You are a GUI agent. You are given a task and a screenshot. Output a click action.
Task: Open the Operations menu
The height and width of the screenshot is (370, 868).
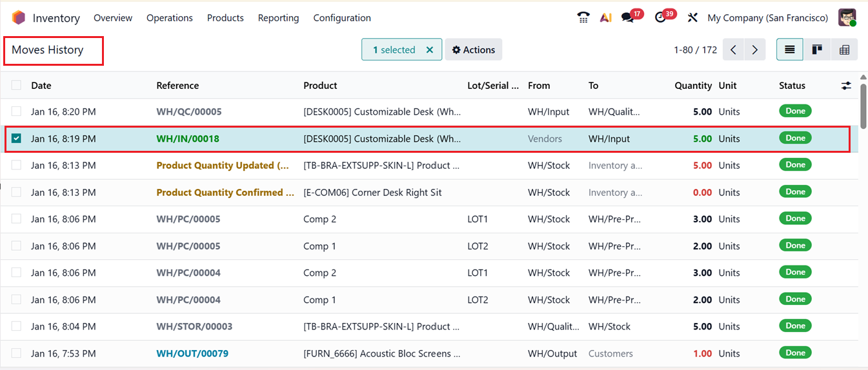(x=169, y=17)
